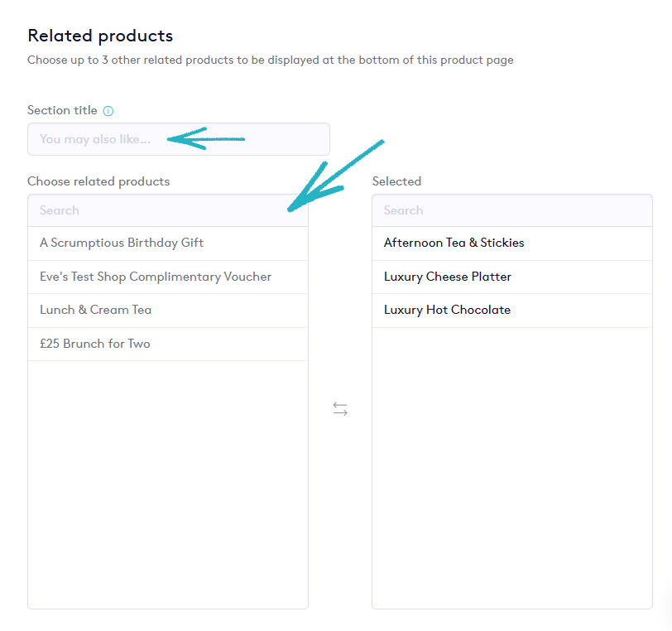
Task: Click the 'Section title' label
Action: point(62,110)
